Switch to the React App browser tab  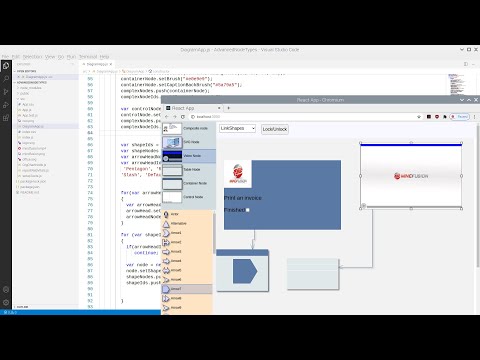click(x=193, y=108)
